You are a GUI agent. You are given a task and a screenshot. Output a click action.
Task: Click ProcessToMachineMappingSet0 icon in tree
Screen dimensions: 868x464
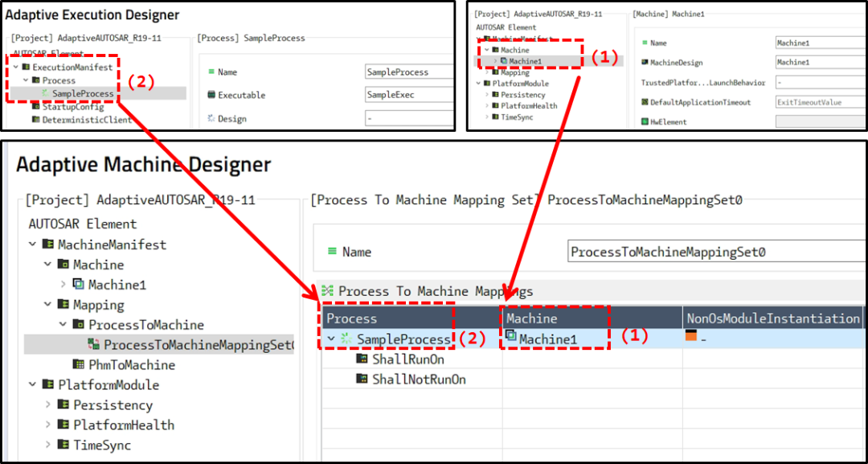click(93, 344)
